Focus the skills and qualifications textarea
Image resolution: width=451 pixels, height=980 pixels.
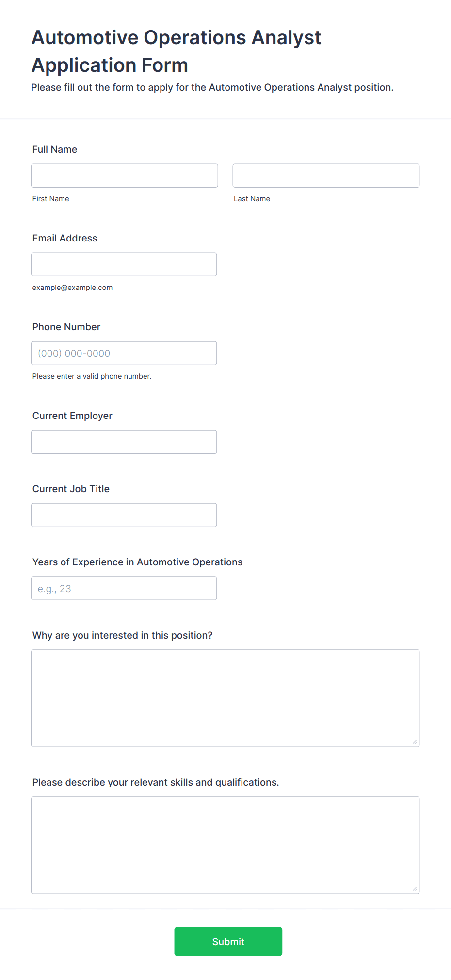click(x=225, y=845)
